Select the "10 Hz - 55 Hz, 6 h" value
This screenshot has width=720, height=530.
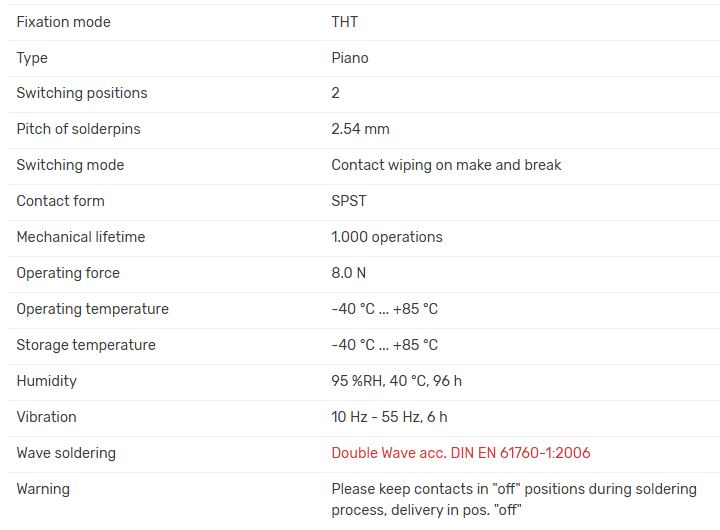tap(389, 417)
